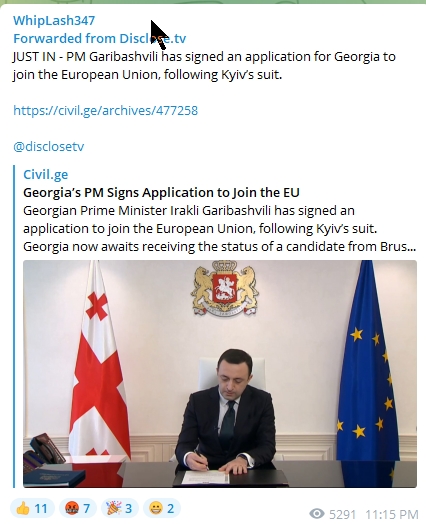
Task: Click the angry reaction count 7
Action: (x=87, y=508)
